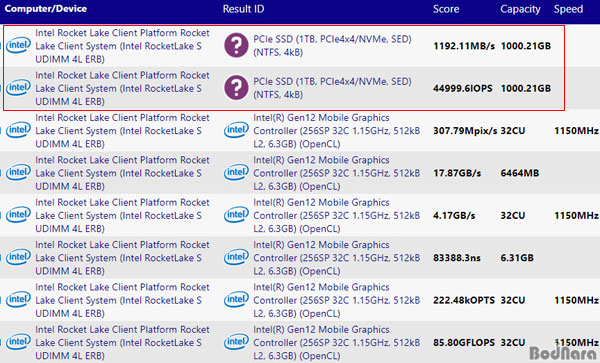This screenshot has height=363, width=600.
Task: Open the Rocket Lake device link in the 85.80GFLOPS row
Action: click(122, 343)
